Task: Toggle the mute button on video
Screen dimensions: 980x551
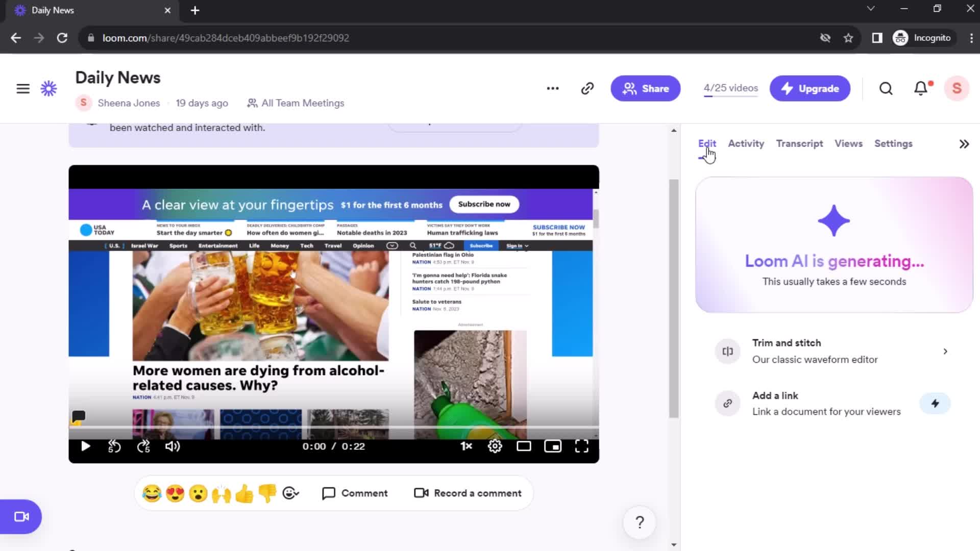Action: pos(173,446)
